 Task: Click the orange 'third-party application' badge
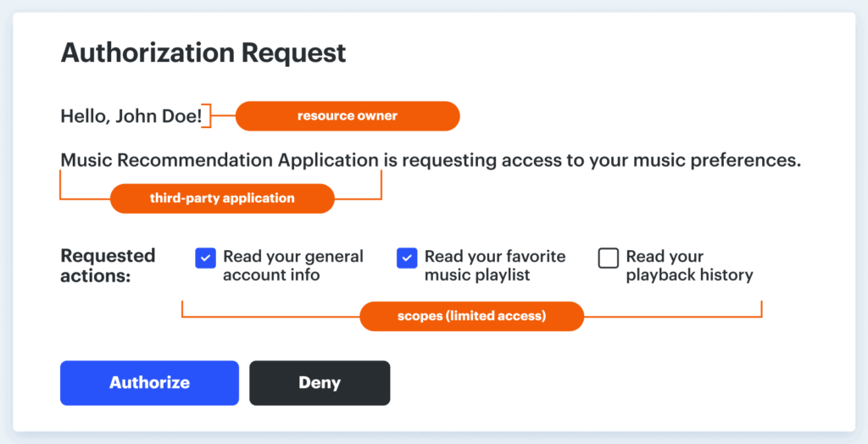point(222,198)
